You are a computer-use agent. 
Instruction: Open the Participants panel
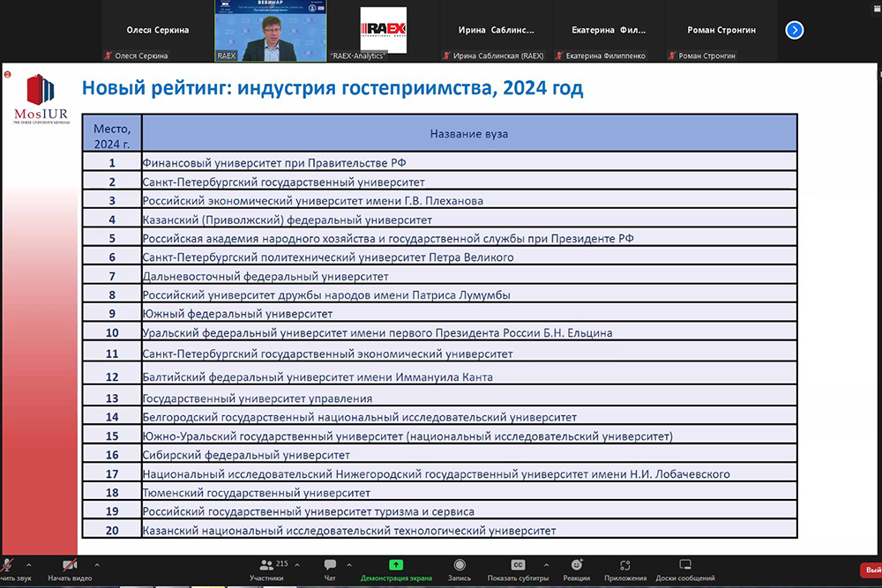[265, 565]
